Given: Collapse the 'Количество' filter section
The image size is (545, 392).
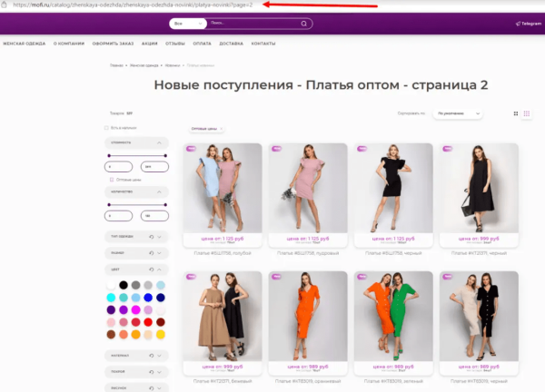Looking at the screenshot, I should pyautogui.click(x=159, y=192).
